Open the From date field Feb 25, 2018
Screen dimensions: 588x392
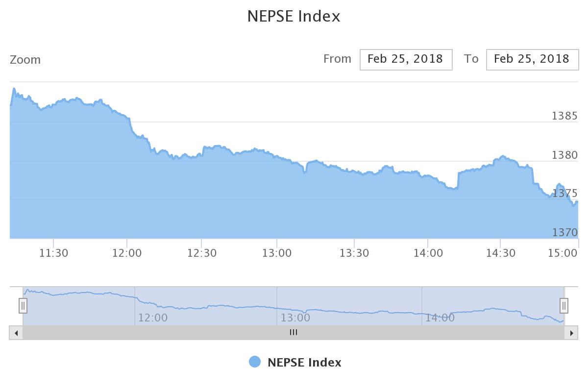[406, 59]
